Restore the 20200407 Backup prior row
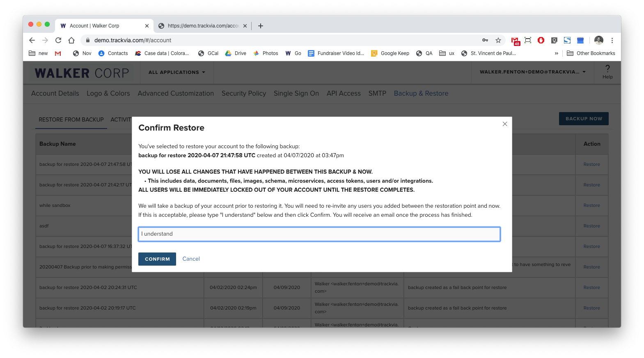The image size is (644, 358). point(591,267)
